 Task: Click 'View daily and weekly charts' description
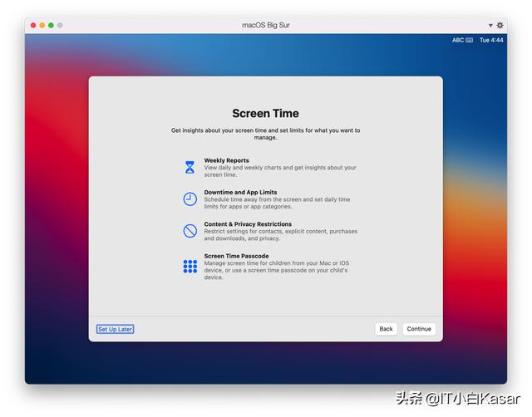tap(280, 171)
